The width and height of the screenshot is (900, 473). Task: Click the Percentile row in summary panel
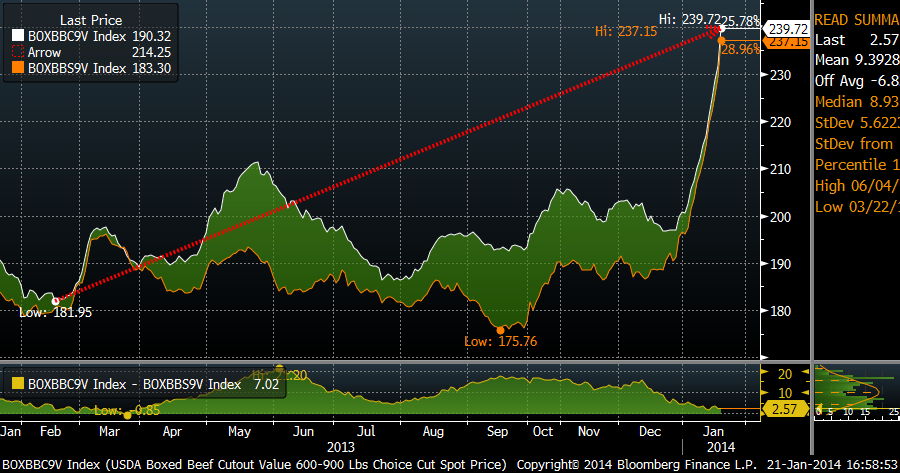[x=857, y=165]
